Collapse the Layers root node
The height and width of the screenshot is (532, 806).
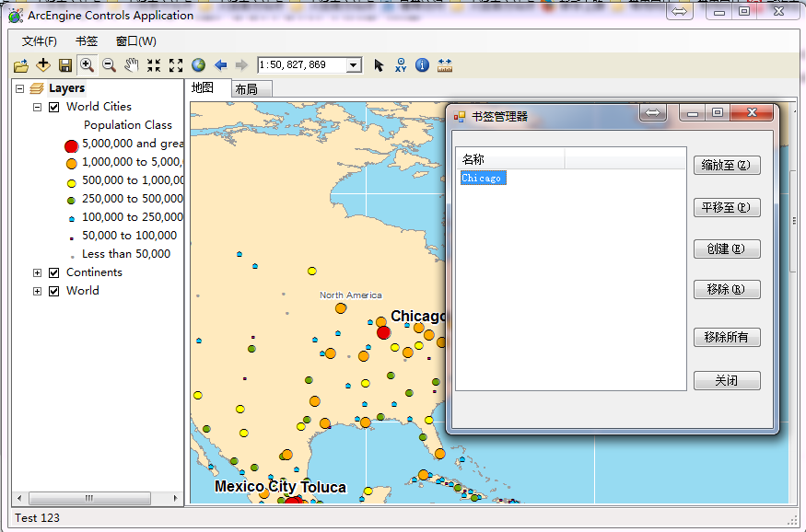pyautogui.click(x=19, y=89)
